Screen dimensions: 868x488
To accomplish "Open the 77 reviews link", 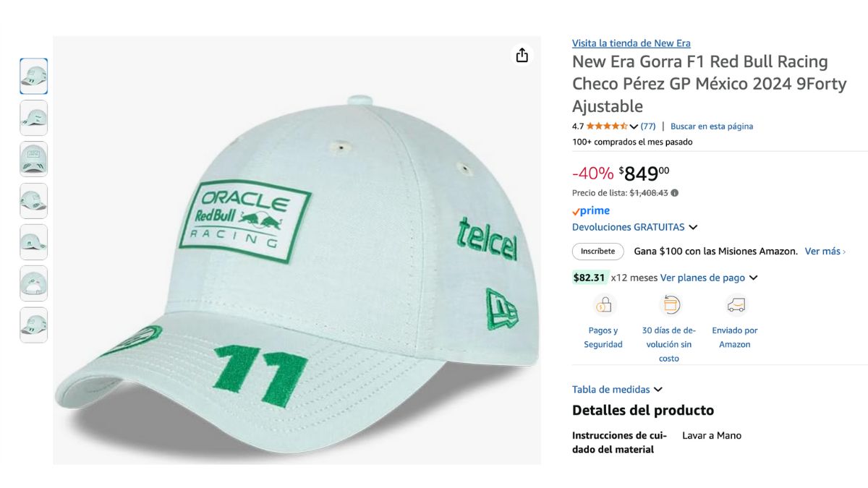I will pyautogui.click(x=648, y=126).
